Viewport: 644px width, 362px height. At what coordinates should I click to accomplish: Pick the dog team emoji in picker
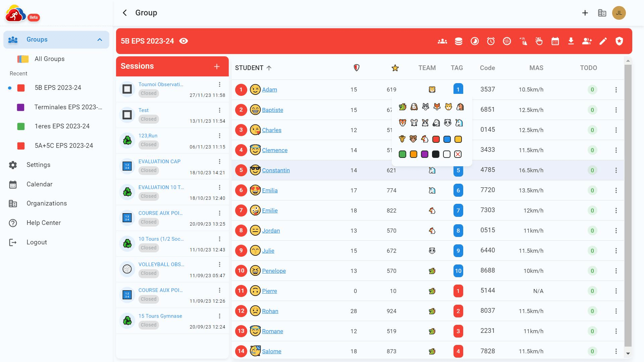pos(414,107)
